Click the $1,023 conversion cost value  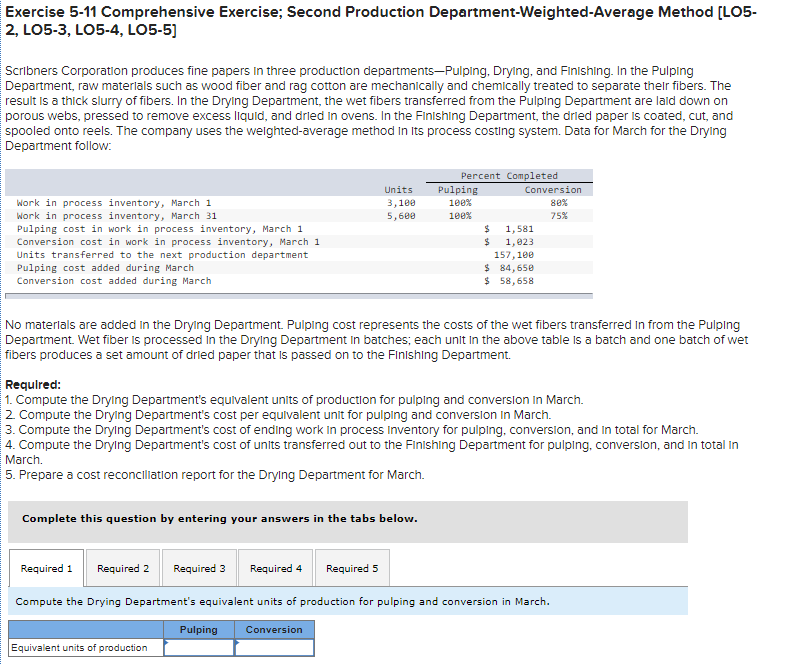tap(509, 242)
